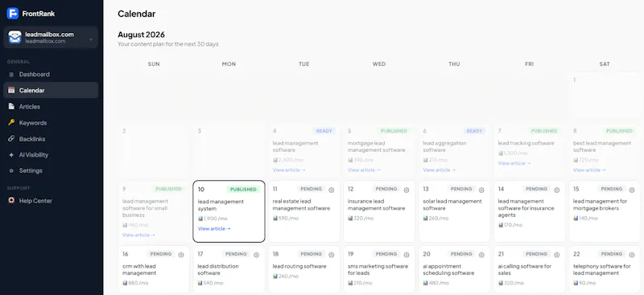
Task: View article for lead management system
Action: click(x=214, y=228)
